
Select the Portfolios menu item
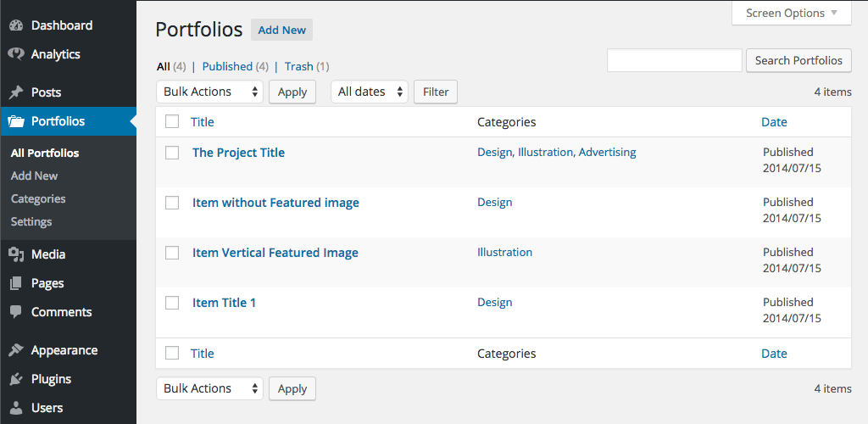[58, 121]
